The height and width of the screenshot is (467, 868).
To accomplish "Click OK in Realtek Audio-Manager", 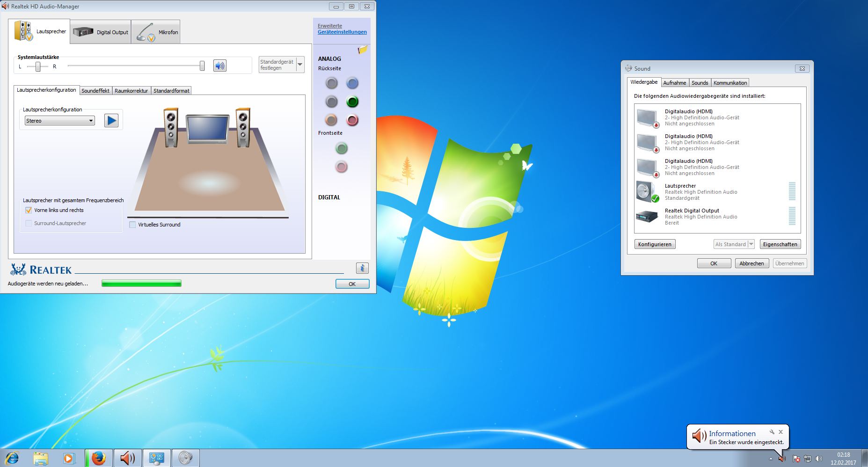I will point(352,284).
